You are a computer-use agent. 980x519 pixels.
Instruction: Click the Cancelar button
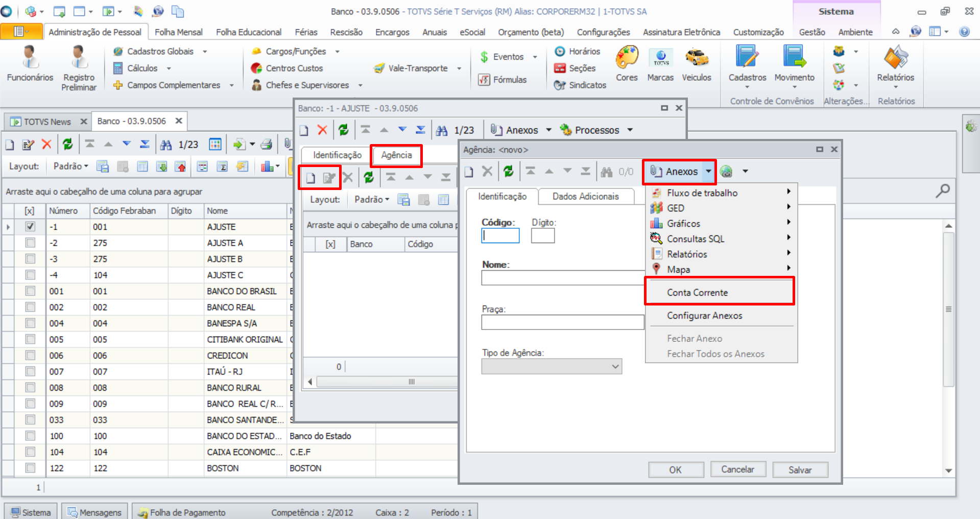point(737,469)
